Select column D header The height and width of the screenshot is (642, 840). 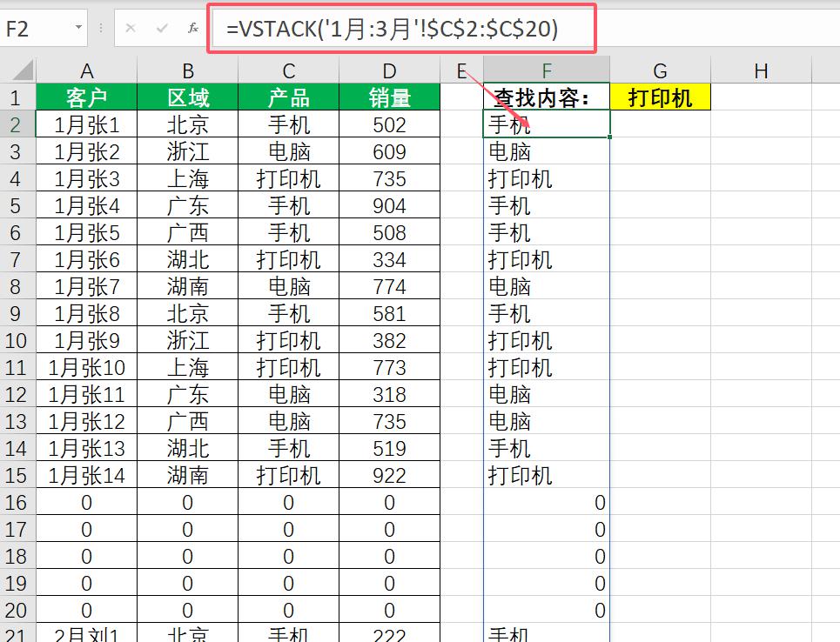389,70
